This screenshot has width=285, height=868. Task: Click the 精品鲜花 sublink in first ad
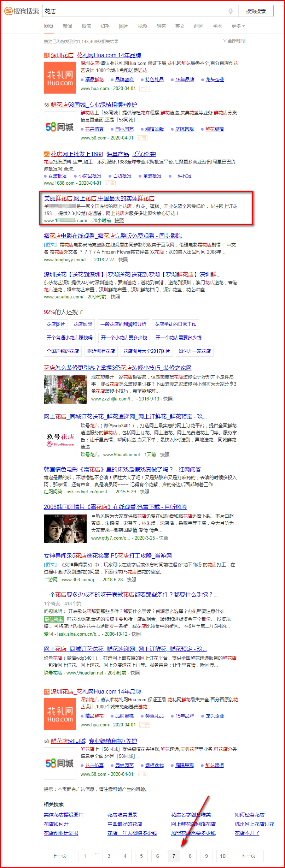pyautogui.click(x=94, y=80)
